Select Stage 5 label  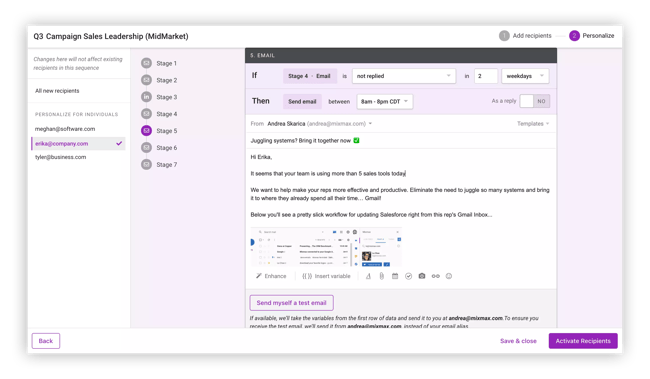(x=167, y=131)
